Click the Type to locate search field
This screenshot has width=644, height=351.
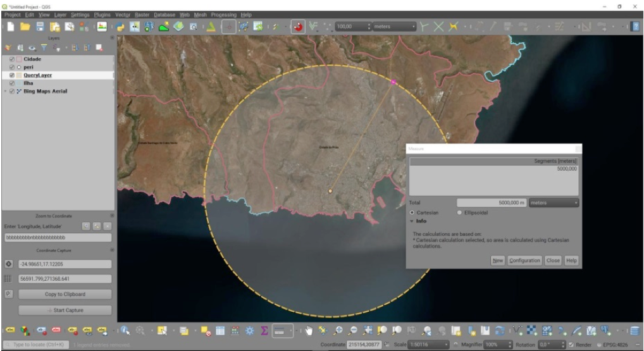(x=35, y=345)
